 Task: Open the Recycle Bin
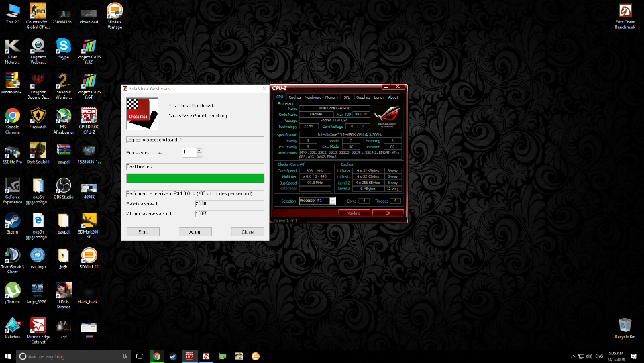point(625,325)
